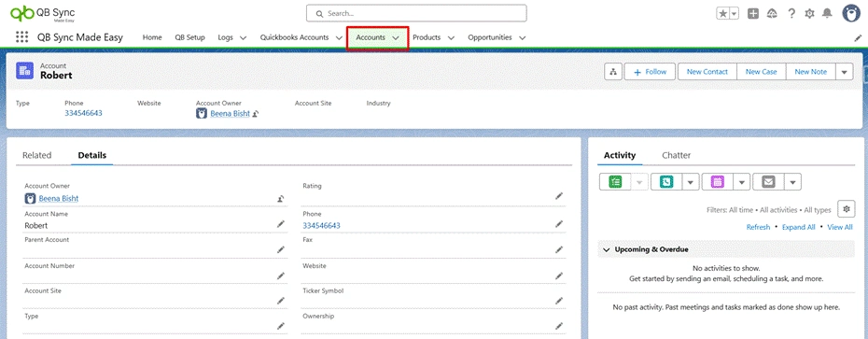Switch to the Chatter tab

tap(677, 155)
